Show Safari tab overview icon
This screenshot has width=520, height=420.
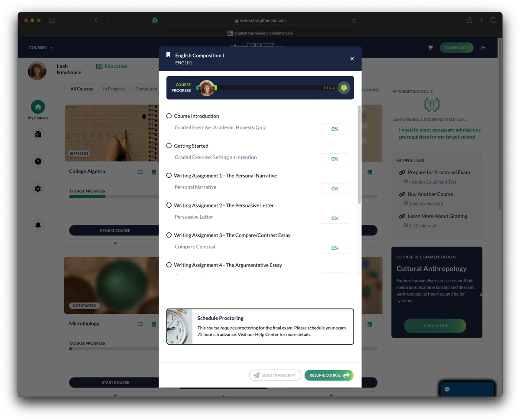coord(493,20)
